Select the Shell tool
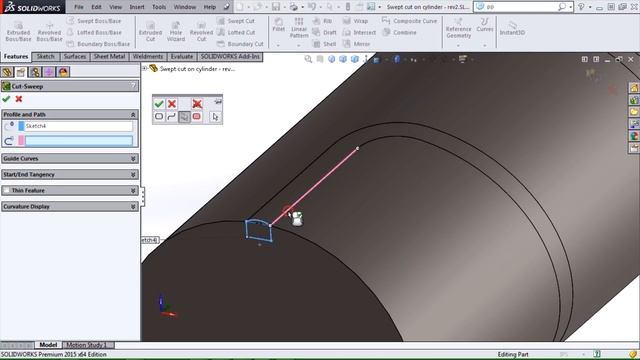 pyautogui.click(x=324, y=44)
